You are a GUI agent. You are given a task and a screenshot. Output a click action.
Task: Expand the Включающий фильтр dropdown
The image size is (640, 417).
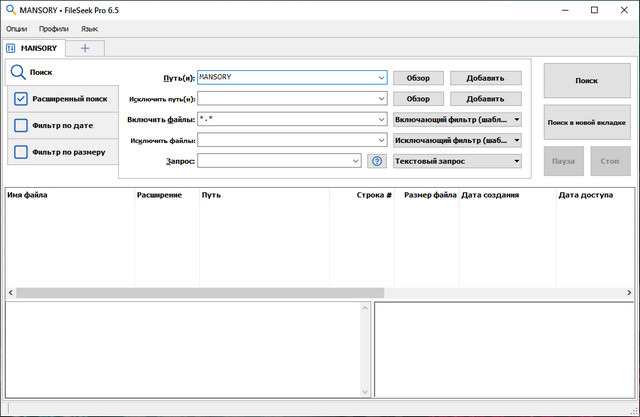click(x=516, y=119)
